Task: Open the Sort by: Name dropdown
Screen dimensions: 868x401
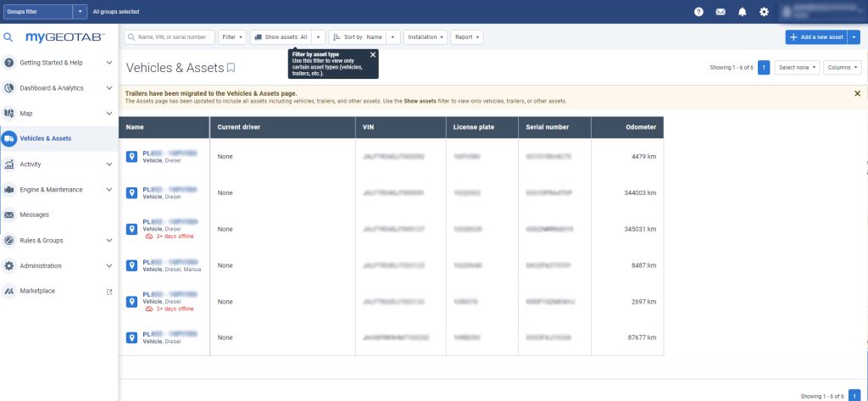Action: pyautogui.click(x=392, y=37)
